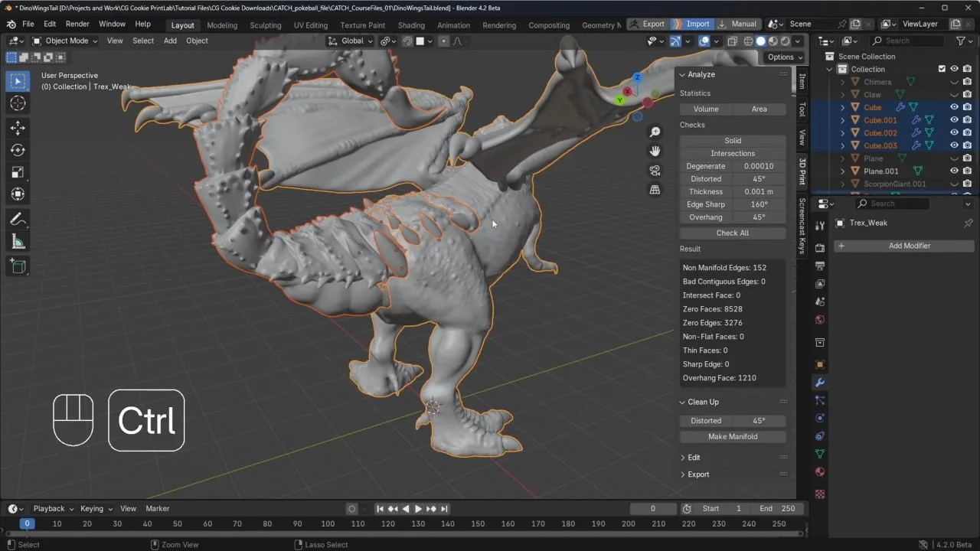Expand the Cube.001 tree item
The height and width of the screenshot is (551, 980).
click(843, 120)
